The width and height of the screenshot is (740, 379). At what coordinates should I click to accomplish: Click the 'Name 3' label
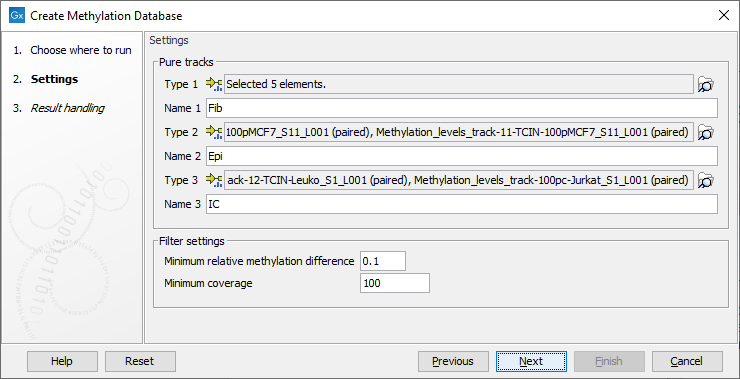182,204
